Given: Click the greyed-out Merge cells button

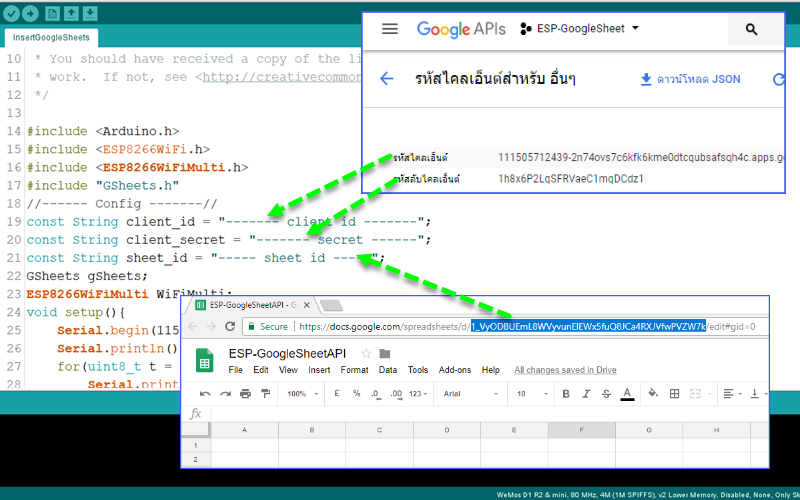Looking at the screenshot, I should pyautogui.click(x=698, y=393).
